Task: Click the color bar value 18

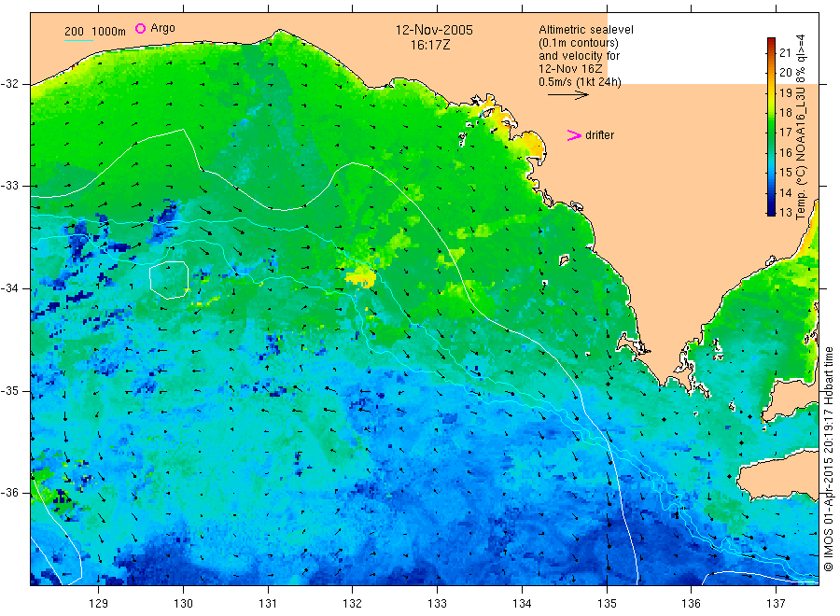Action: click(x=785, y=113)
